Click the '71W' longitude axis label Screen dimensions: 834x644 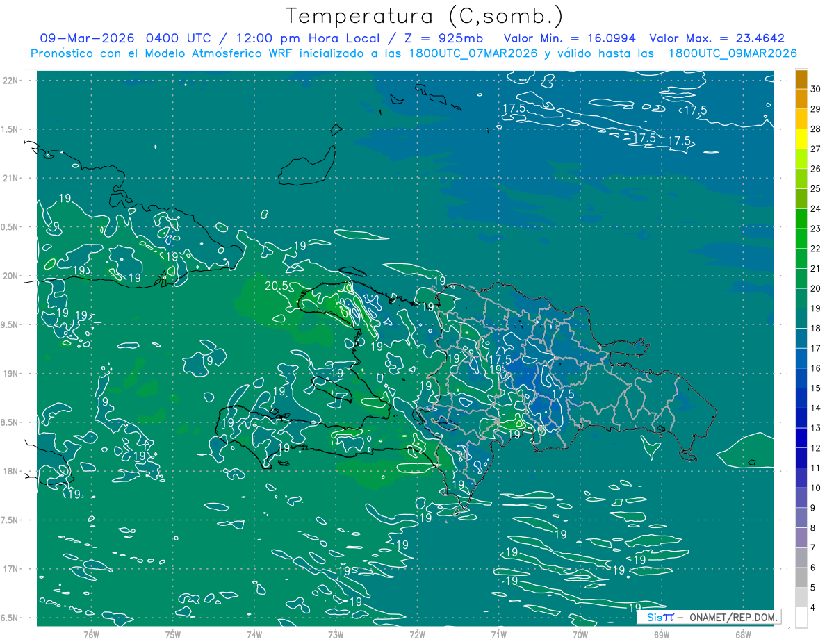(x=498, y=635)
